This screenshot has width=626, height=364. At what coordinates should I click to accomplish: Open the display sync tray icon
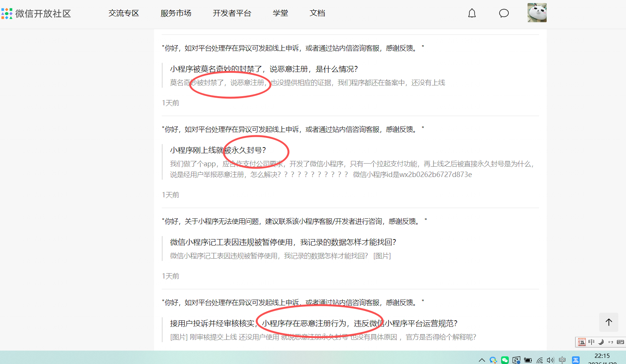point(516,360)
